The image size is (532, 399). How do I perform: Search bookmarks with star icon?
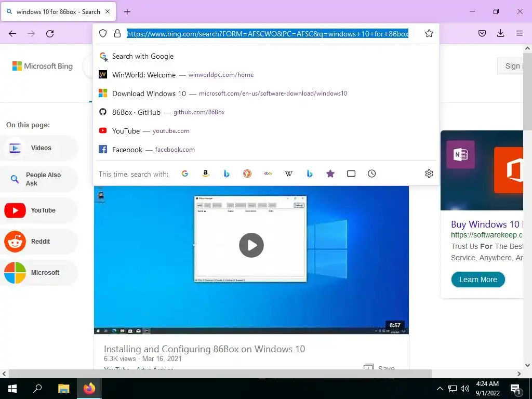pyautogui.click(x=330, y=174)
